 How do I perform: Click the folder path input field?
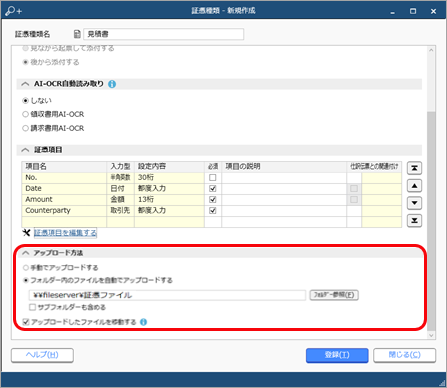coord(167,295)
